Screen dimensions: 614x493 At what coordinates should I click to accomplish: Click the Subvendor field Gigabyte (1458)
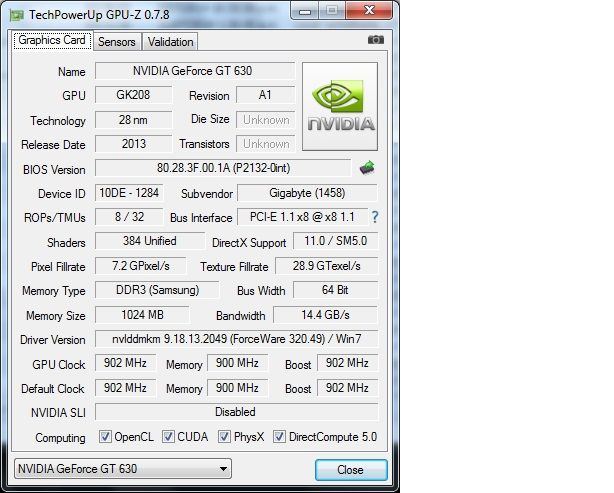pyautogui.click(x=307, y=193)
